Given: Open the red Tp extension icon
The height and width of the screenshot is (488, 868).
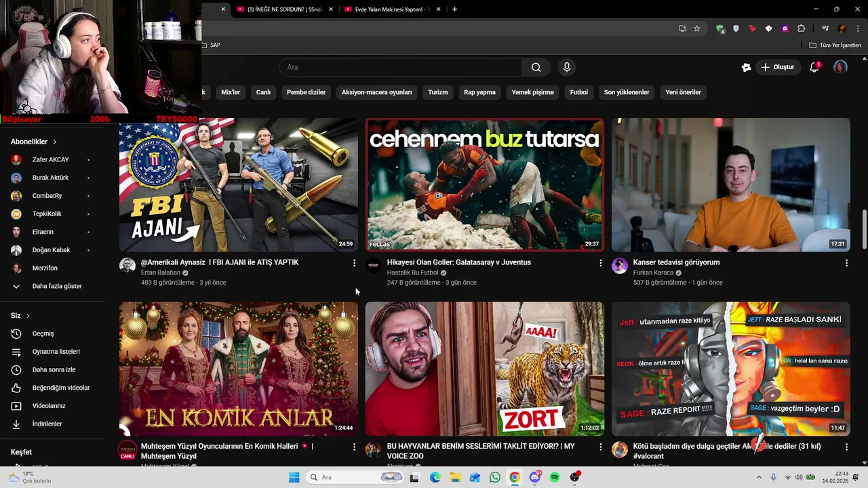Looking at the screenshot, I should pyautogui.click(x=752, y=28).
